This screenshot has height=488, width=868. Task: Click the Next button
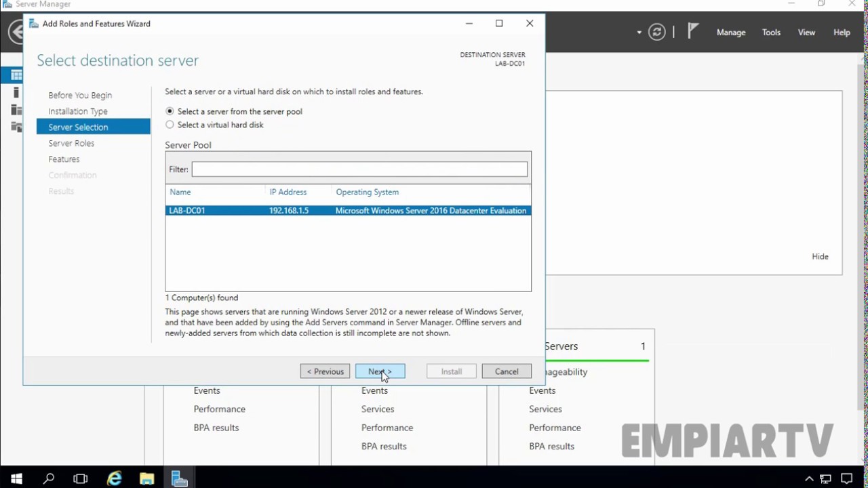[380, 371]
